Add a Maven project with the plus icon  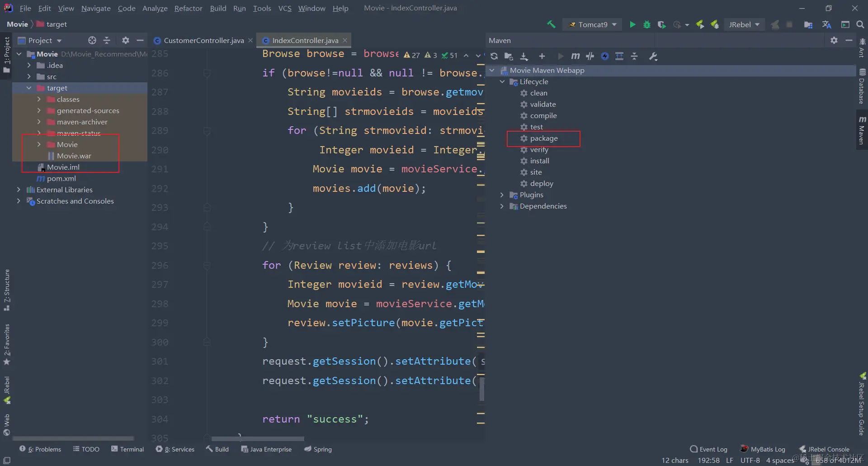pyautogui.click(x=542, y=56)
